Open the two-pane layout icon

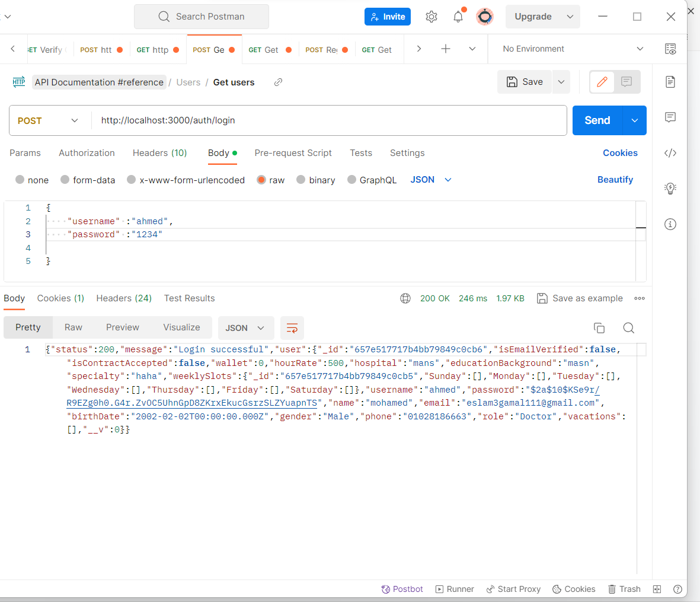657,589
